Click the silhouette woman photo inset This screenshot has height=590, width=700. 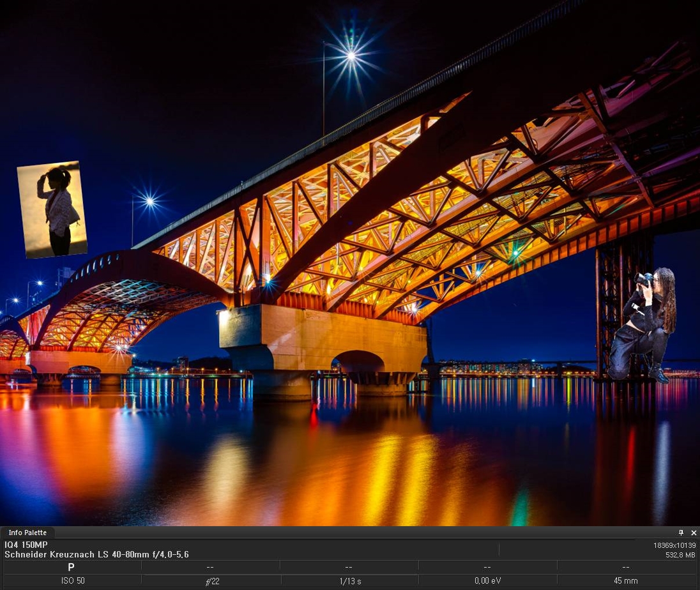tap(52, 209)
